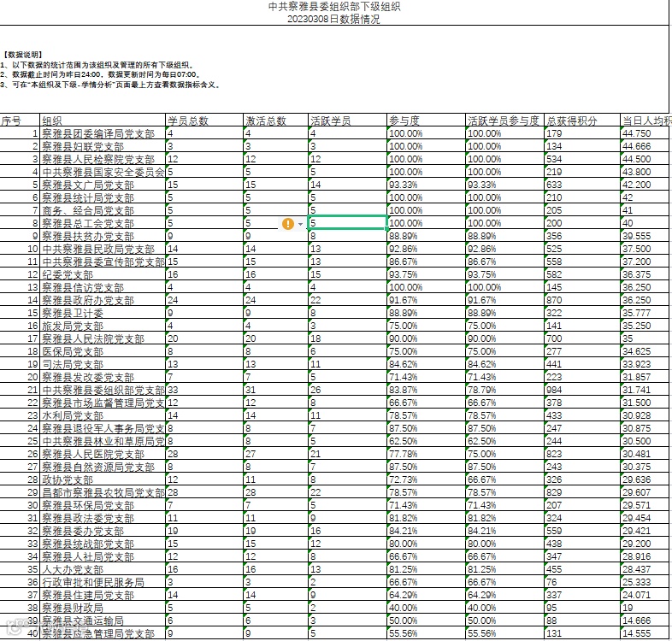The image size is (672, 641).
Task: Select cell 察雅县统计局党支部
Action: tap(103, 197)
